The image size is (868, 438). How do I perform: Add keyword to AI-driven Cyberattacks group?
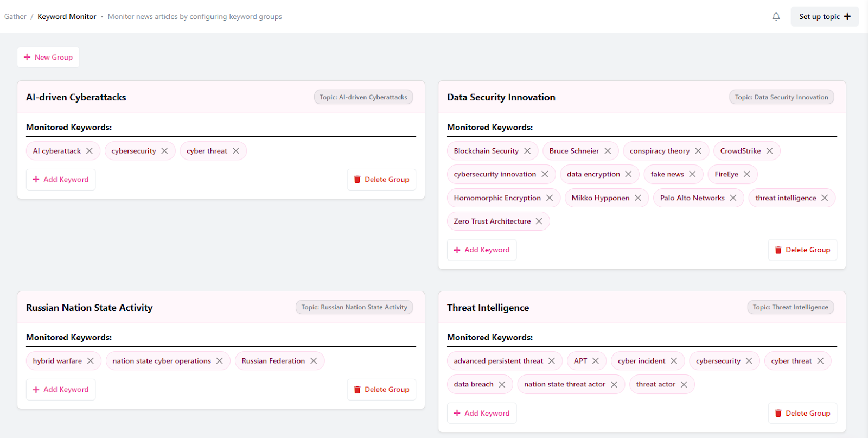(61, 180)
